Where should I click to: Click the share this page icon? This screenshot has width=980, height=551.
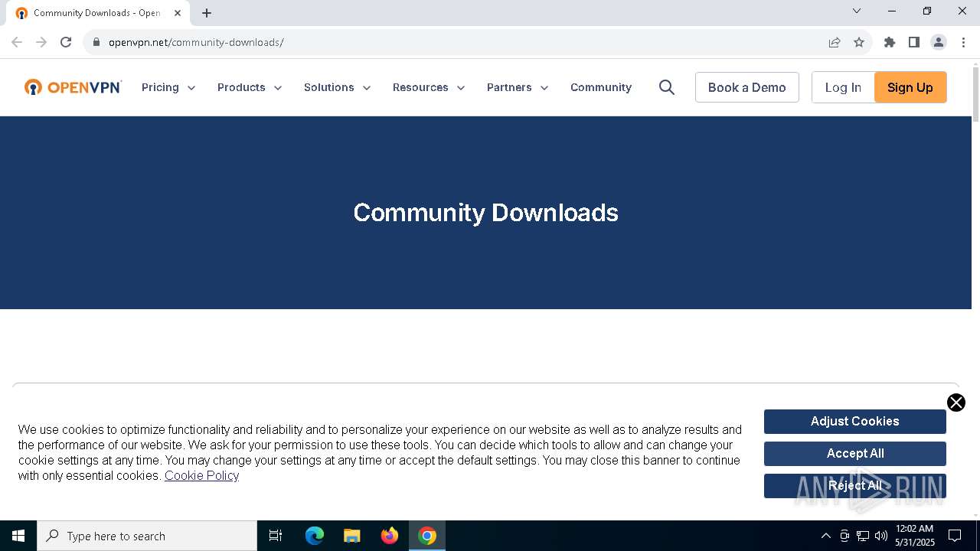point(835,42)
